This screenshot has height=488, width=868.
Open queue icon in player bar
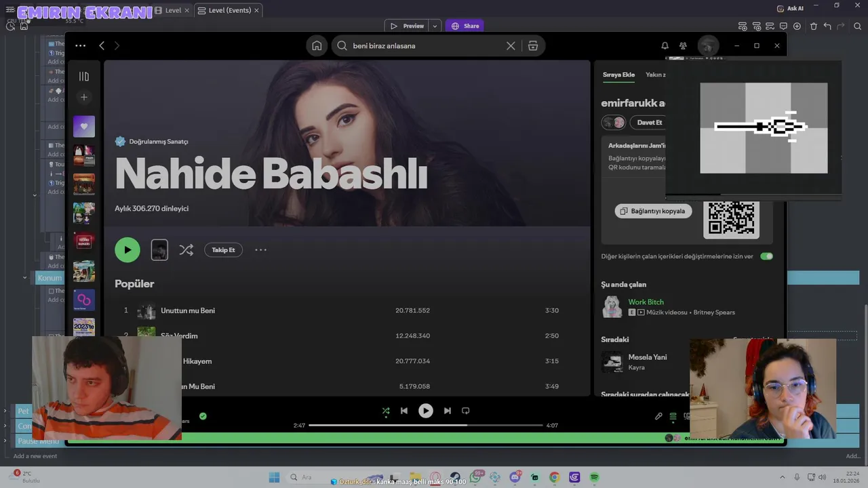pyautogui.click(x=673, y=416)
